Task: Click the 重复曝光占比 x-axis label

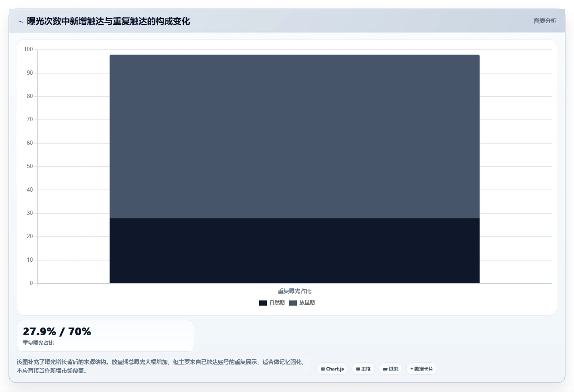Action: (295, 291)
